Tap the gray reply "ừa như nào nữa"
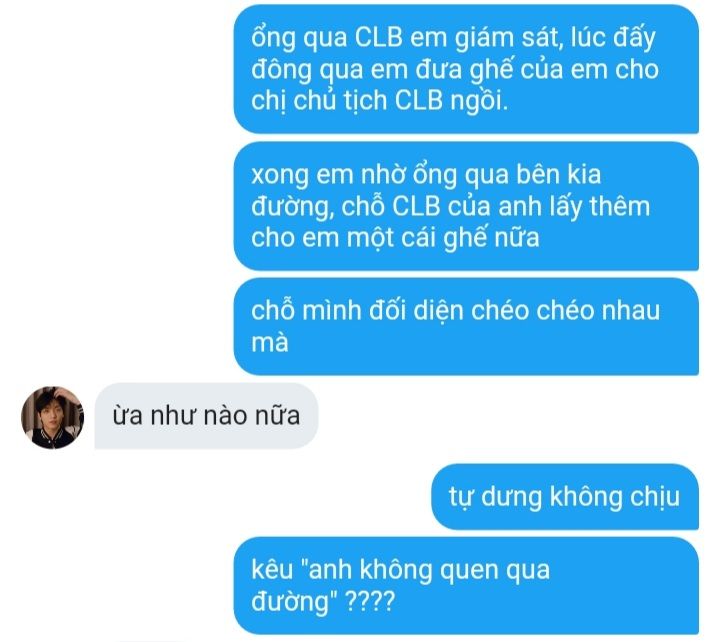The image size is (720, 642). [x=206, y=416]
